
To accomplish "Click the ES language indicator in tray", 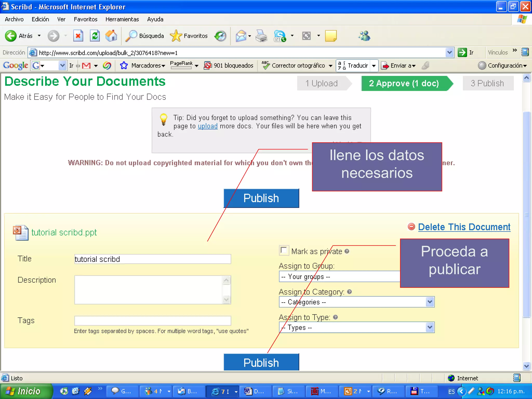I will pyautogui.click(x=451, y=391).
